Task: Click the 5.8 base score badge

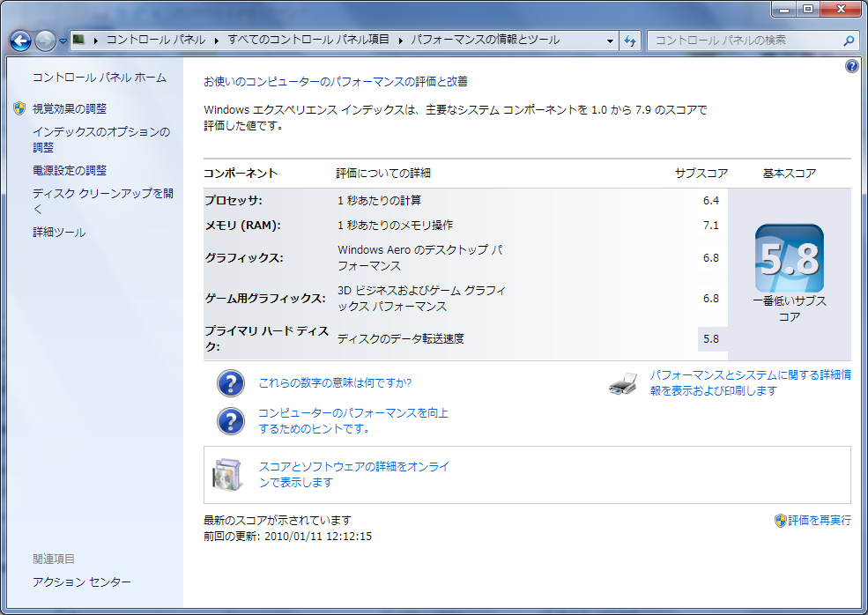Action: 789,258
